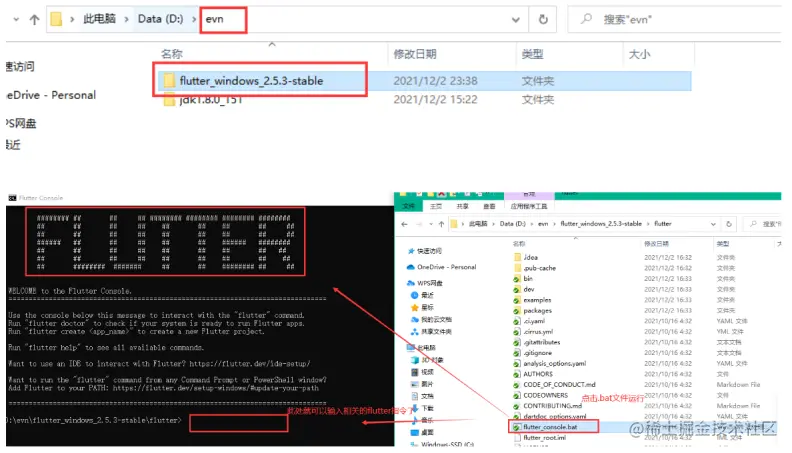Click the evn breadcrumb segment in the top address bar
Image resolution: width=792 pixels, height=453 pixels.
(x=215, y=19)
